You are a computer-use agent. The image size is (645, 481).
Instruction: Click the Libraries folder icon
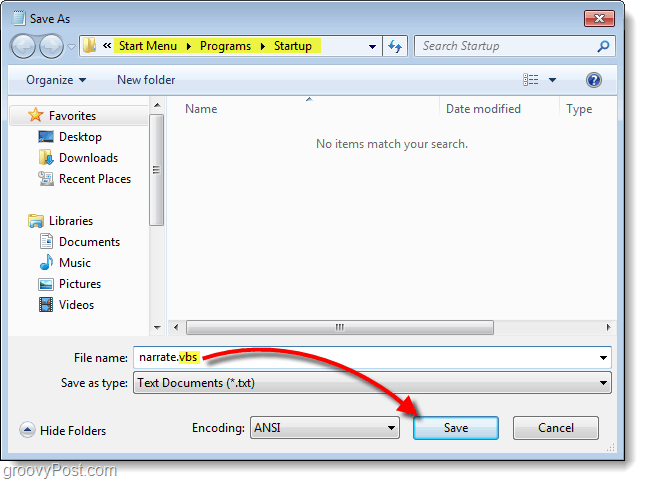tap(36, 221)
